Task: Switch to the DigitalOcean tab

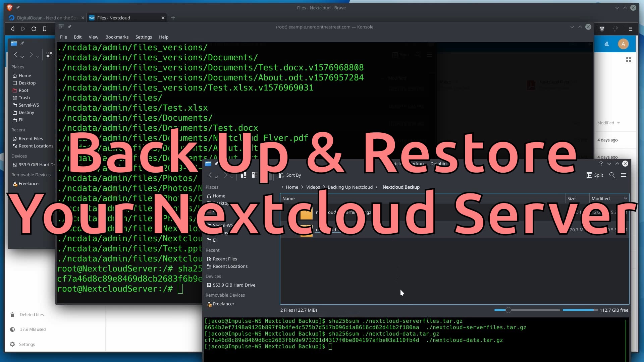Action: pyautogui.click(x=47, y=18)
